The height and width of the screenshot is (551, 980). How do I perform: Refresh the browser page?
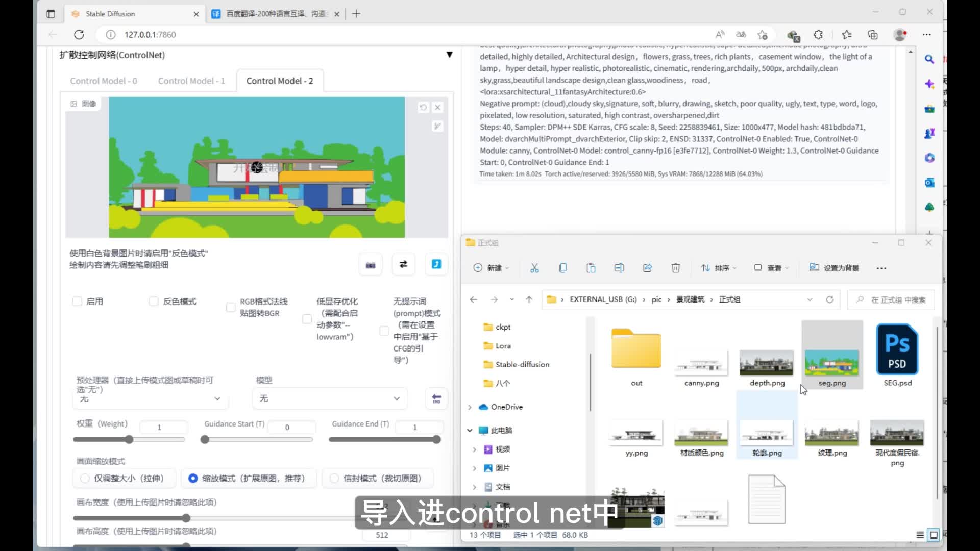pos(79,35)
